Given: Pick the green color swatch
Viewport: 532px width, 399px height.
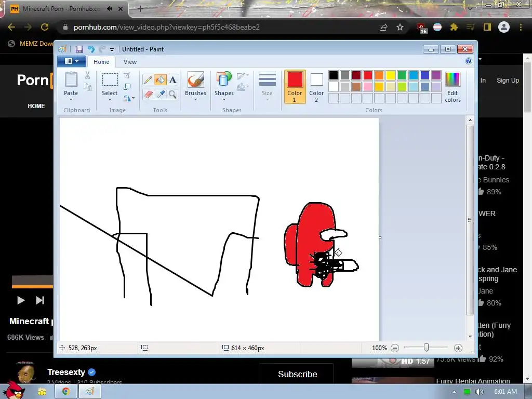Looking at the screenshot, I should [402, 75].
